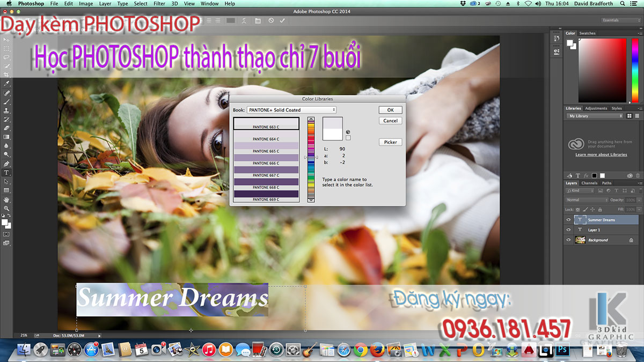Screen dimensions: 644x362
Task: Open the Essentials workspace dropdown
Action: click(x=621, y=20)
